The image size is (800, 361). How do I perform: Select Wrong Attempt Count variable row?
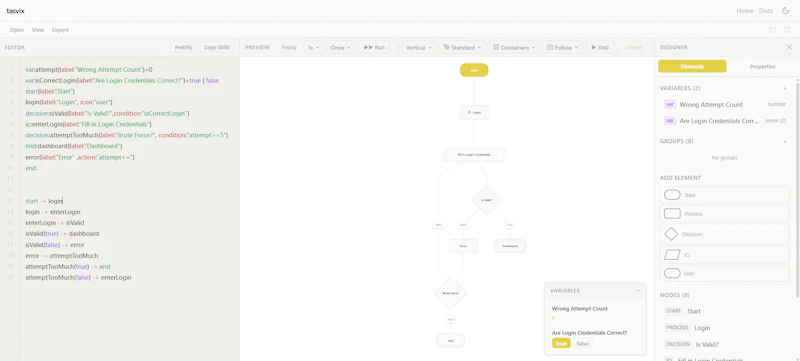point(724,105)
